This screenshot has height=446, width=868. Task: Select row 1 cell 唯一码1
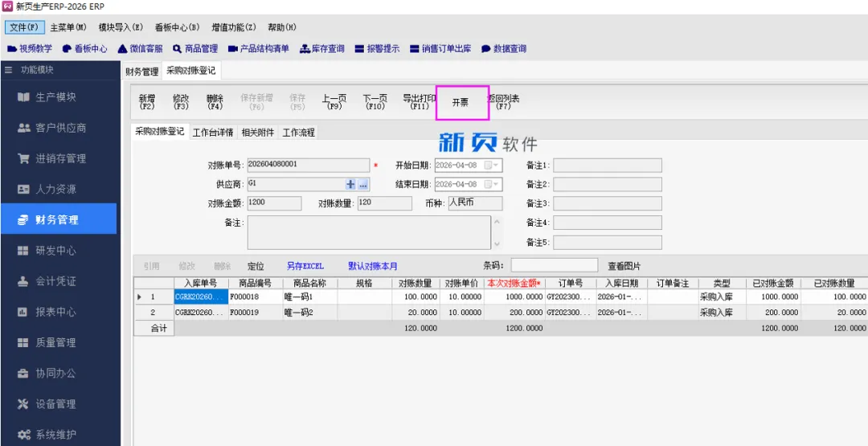tap(310, 297)
